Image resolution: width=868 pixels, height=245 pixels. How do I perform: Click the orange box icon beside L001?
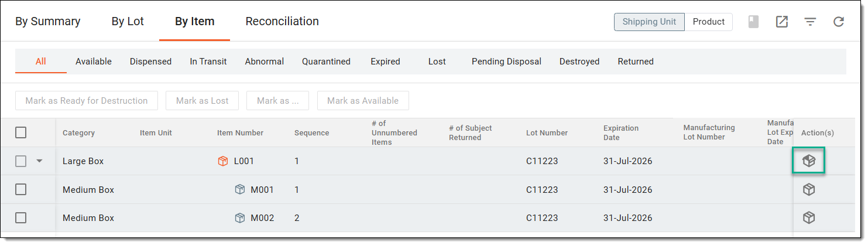tap(223, 161)
